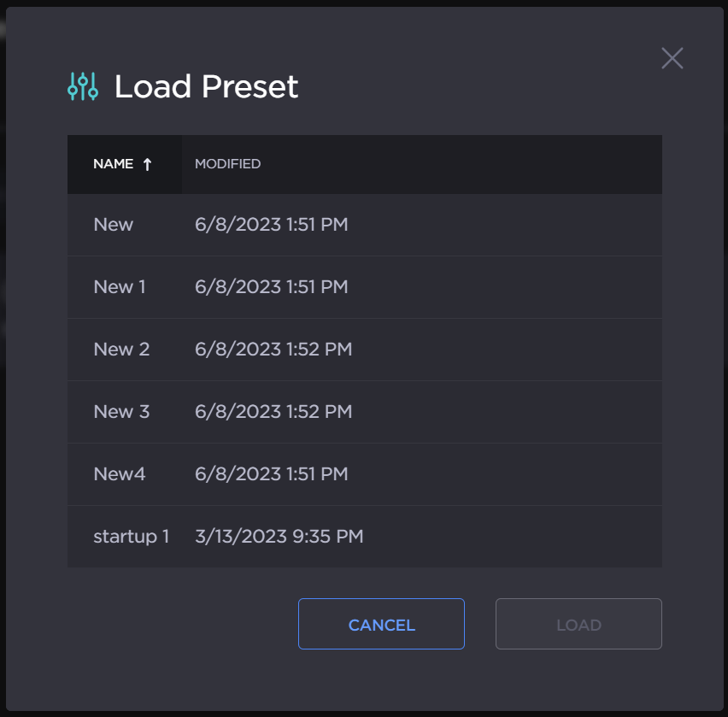Image resolution: width=728 pixels, height=717 pixels.
Task: Select the New 1 preset row
Action: [x=120, y=287]
